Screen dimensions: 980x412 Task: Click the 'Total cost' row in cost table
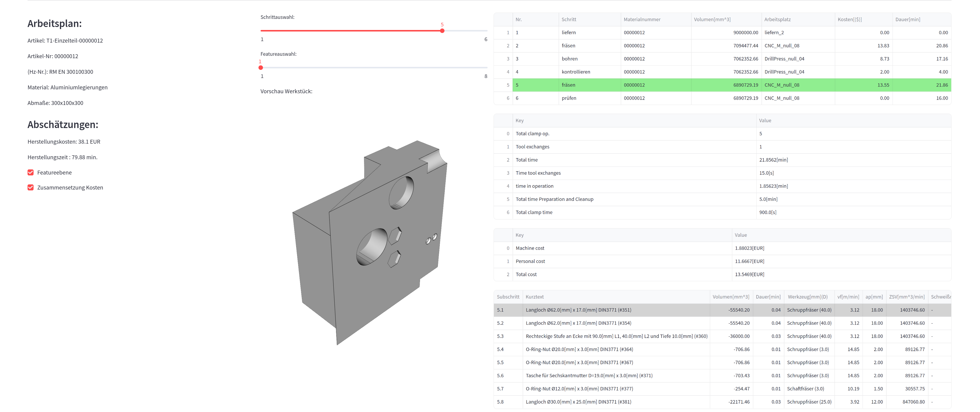click(x=722, y=275)
